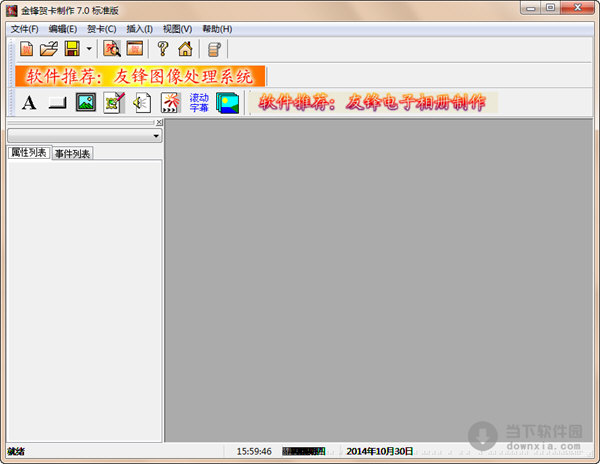Screen dimensions: 600x464
Task: Close the 金锋贺卡制作 application window
Action: (x=577, y=8)
